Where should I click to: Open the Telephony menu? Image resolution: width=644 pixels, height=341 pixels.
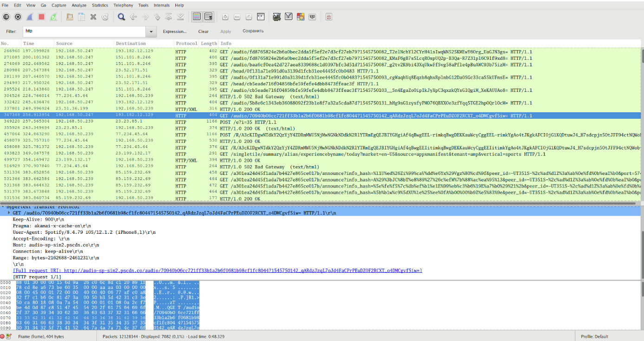coord(123,5)
